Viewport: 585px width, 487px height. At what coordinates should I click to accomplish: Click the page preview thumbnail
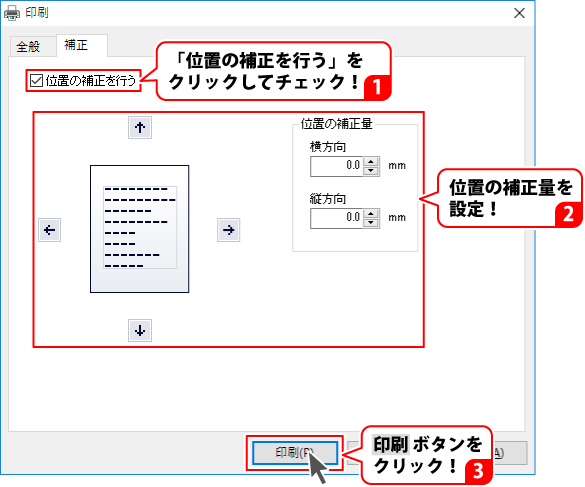(140, 229)
